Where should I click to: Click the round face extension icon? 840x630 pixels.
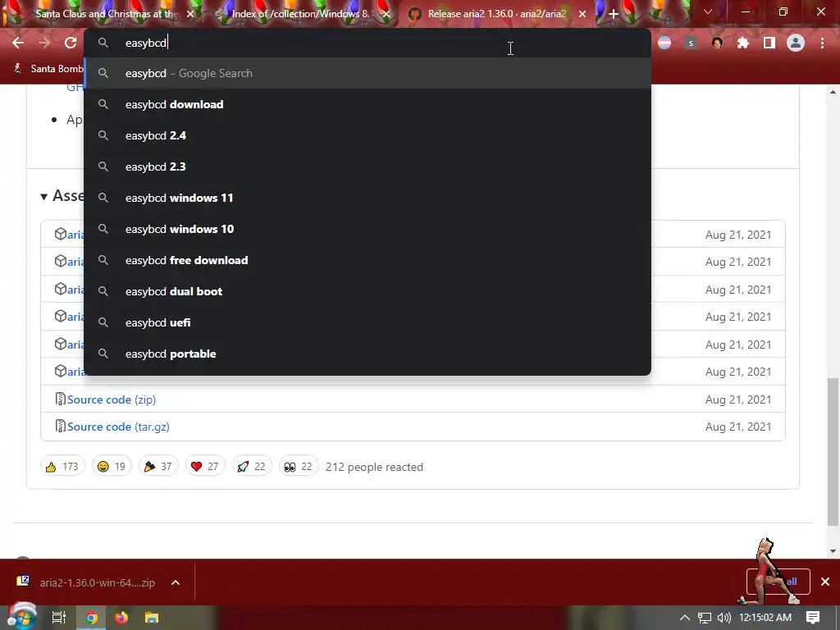pos(717,43)
